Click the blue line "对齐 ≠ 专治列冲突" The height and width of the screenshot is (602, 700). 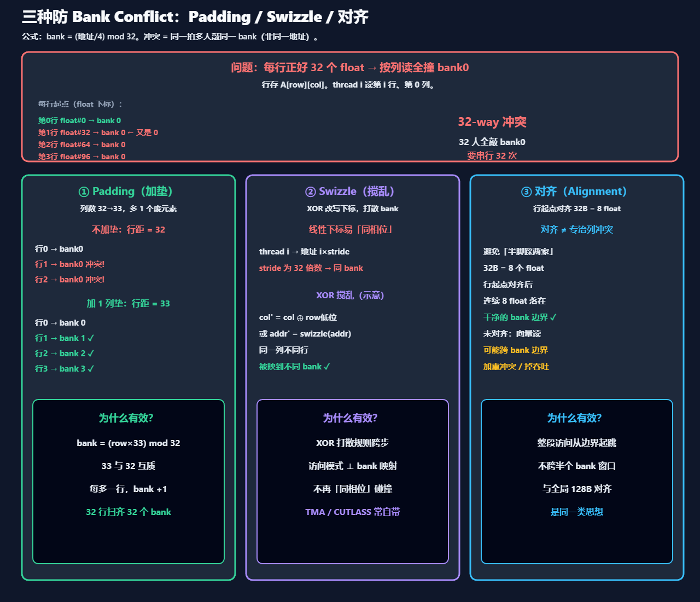(x=577, y=229)
